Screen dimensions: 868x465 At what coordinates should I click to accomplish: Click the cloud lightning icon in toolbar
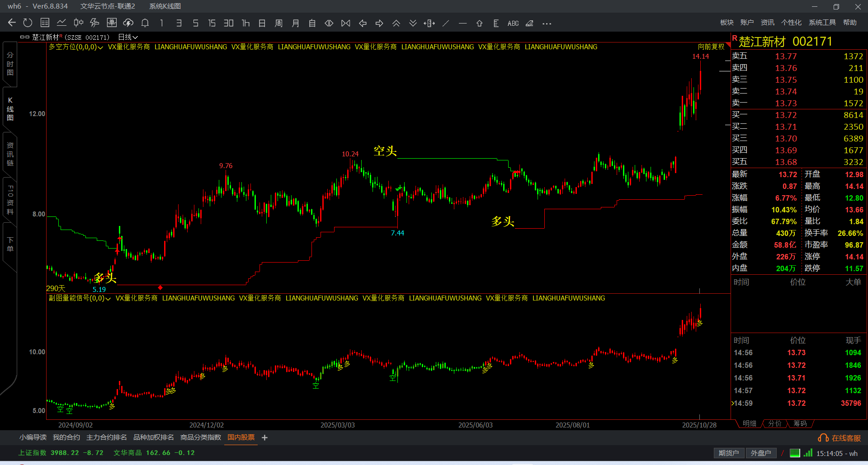click(128, 23)
